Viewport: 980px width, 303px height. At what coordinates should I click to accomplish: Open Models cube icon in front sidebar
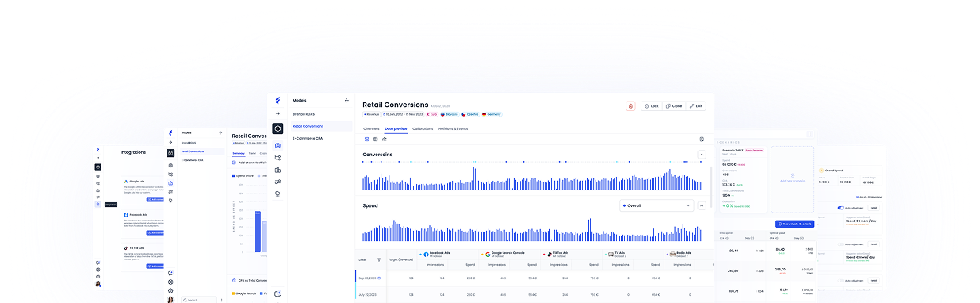click(278, 128)
